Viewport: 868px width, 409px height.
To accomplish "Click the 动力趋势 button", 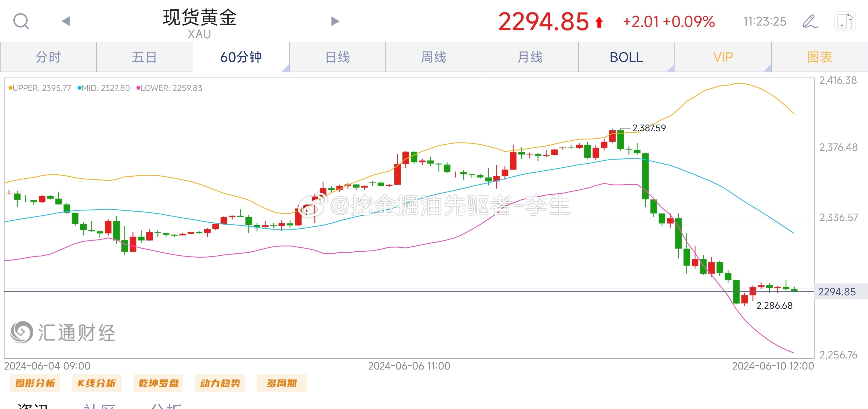I will 220,383.
